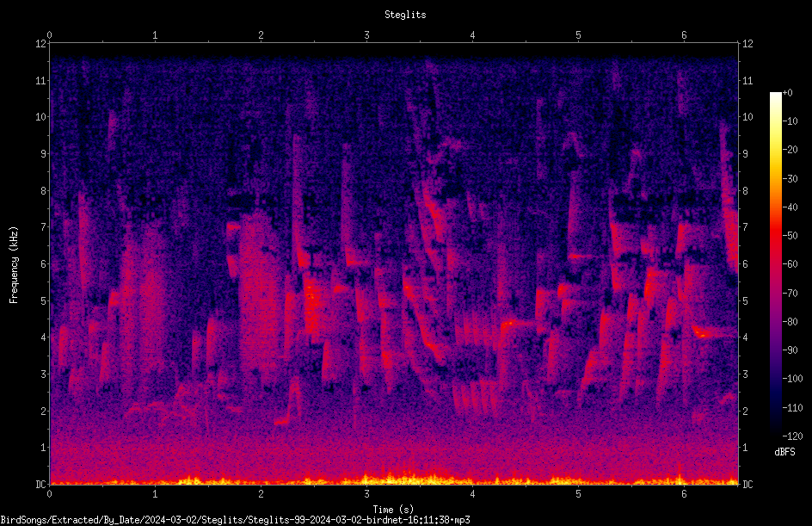Click the 12 kHz label on the left axis
Screen dimensions: 812x526
40,44
